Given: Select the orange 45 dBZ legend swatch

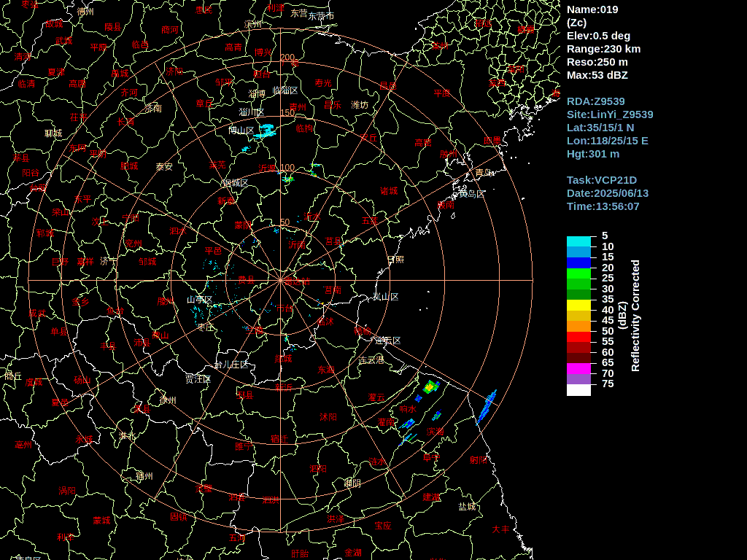Looking at the screenshot, I should [x=578, y=326].
